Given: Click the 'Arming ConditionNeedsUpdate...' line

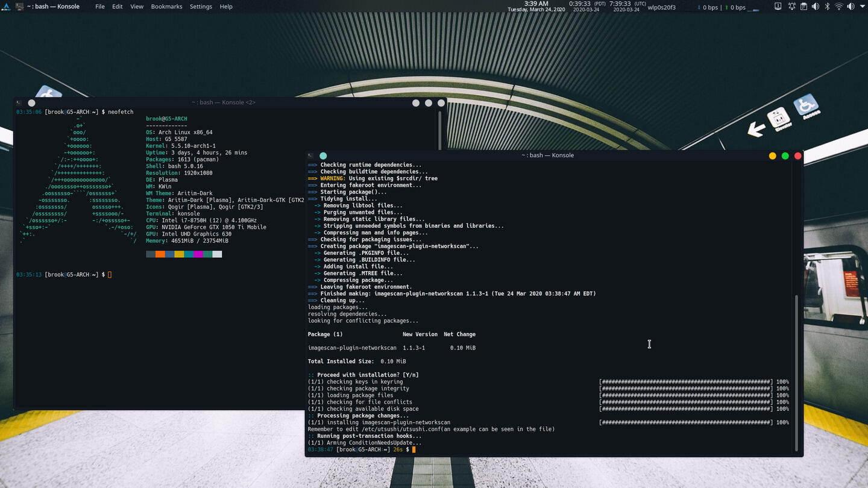Looking at the screenshot, I should coord(365,443).
